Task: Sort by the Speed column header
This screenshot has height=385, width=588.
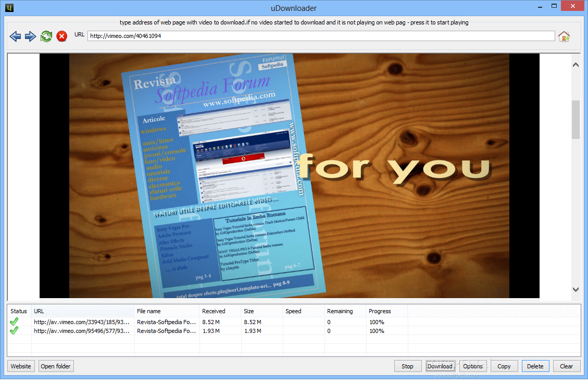Action: point(304,311)
